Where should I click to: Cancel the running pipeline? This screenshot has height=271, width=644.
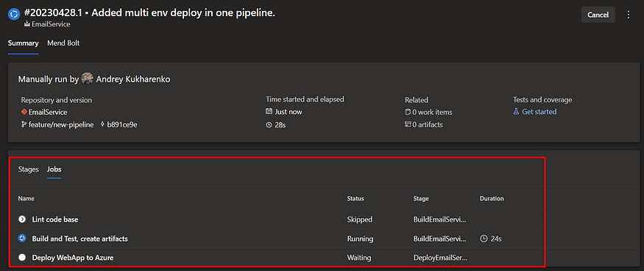pyautogui.click(x=598, y=15)
